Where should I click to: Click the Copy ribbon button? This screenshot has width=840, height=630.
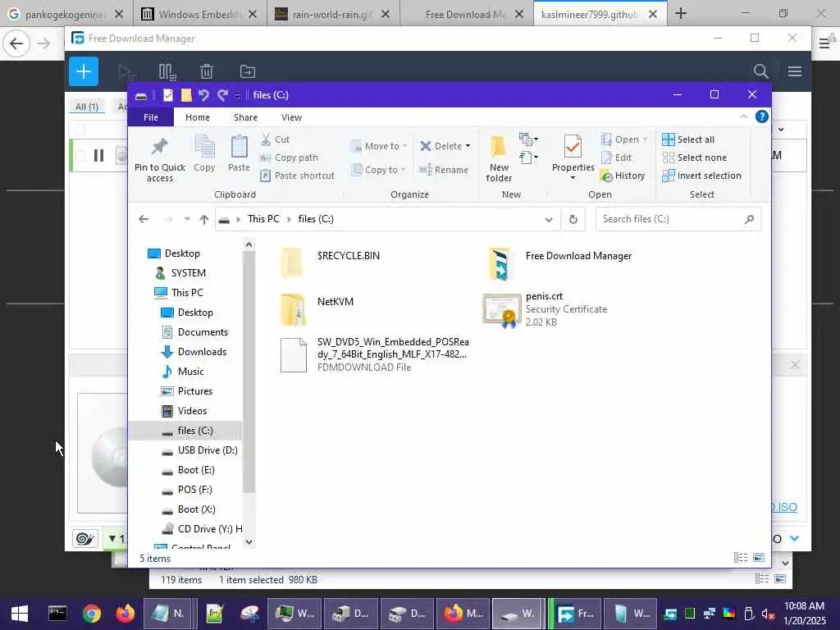click(204, 154)
